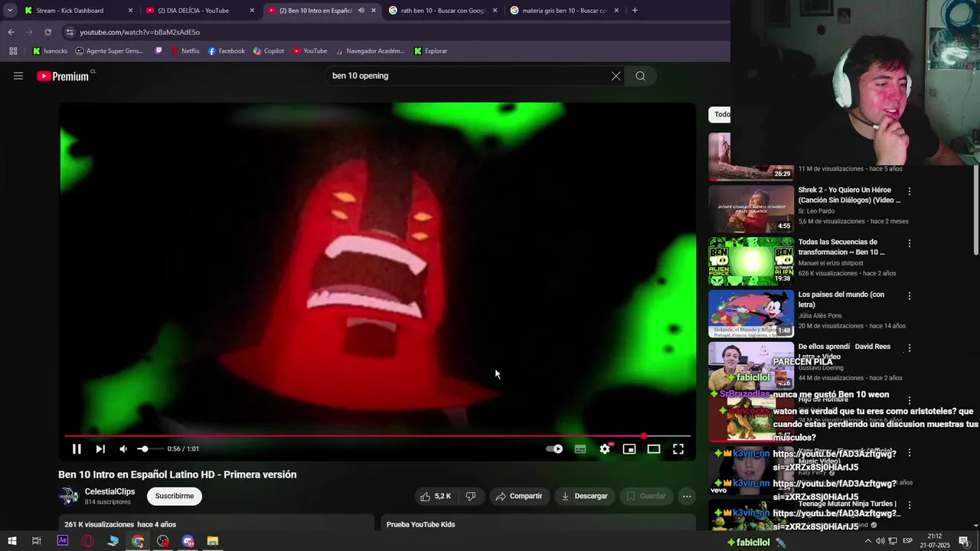Open After Effects from the taskbar

pos(63,541)
